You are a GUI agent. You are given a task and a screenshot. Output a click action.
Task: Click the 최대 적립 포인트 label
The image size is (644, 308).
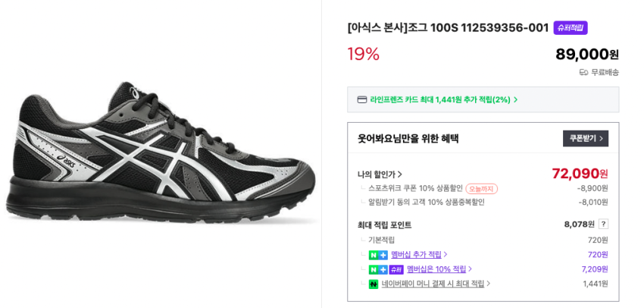coord(385,225)
